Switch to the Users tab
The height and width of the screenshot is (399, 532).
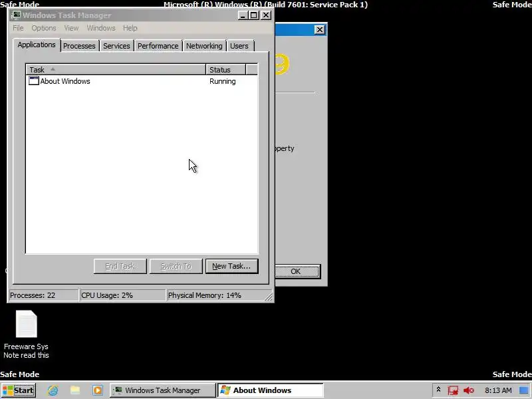click(239, 46)
